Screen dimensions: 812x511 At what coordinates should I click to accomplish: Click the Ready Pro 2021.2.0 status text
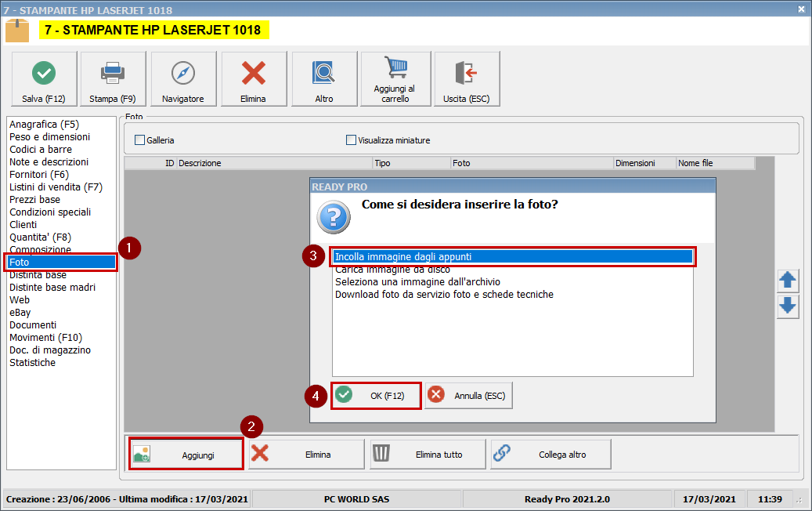point(567,499)
